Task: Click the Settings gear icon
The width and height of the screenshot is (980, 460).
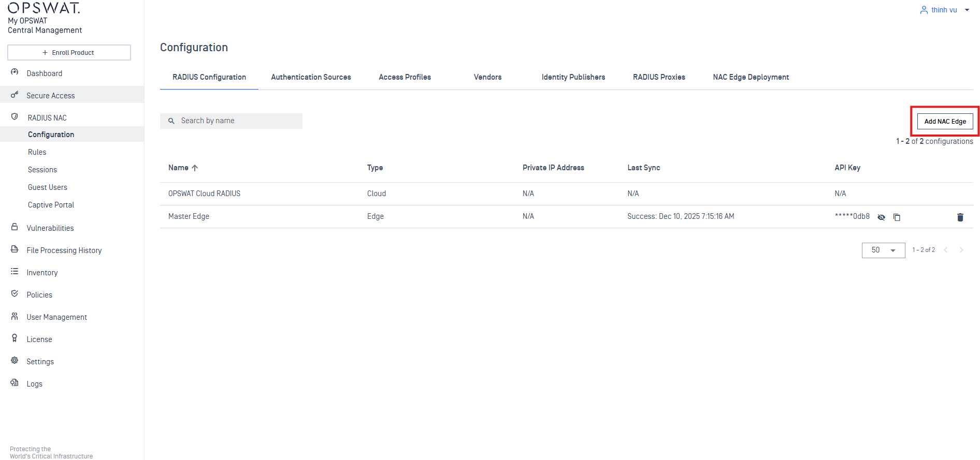Action: (x=15, y=361)
